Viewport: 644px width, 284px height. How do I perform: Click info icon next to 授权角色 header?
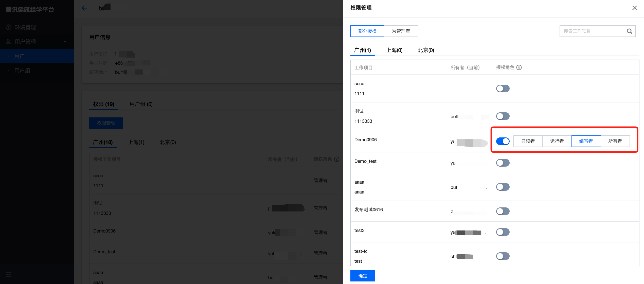[519, 67]
